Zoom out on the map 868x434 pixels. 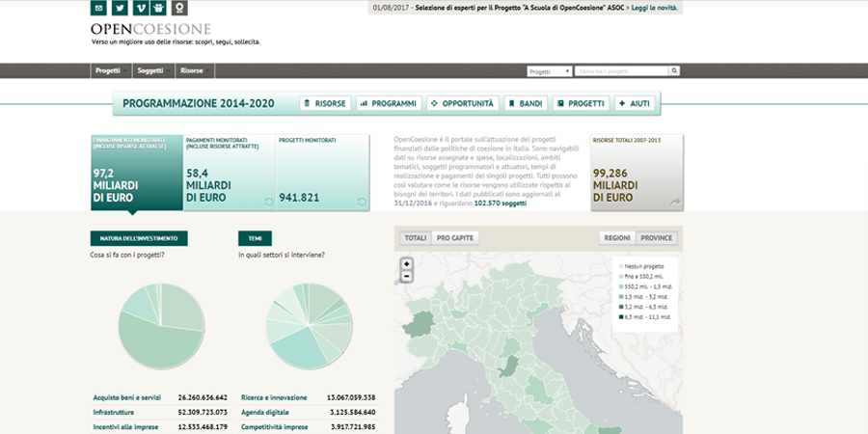(407, 276)
